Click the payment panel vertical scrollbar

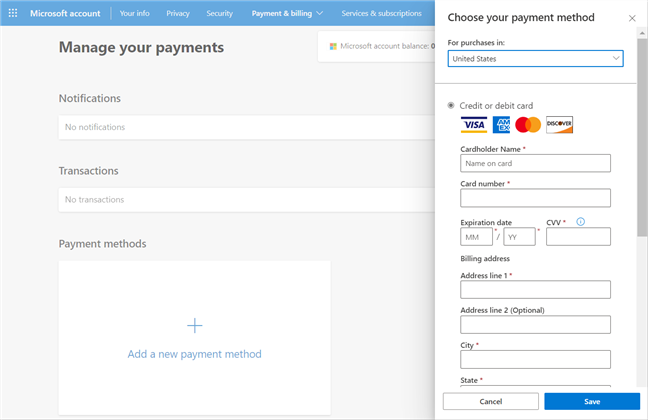pyautogui.click(x=642, y=137)
